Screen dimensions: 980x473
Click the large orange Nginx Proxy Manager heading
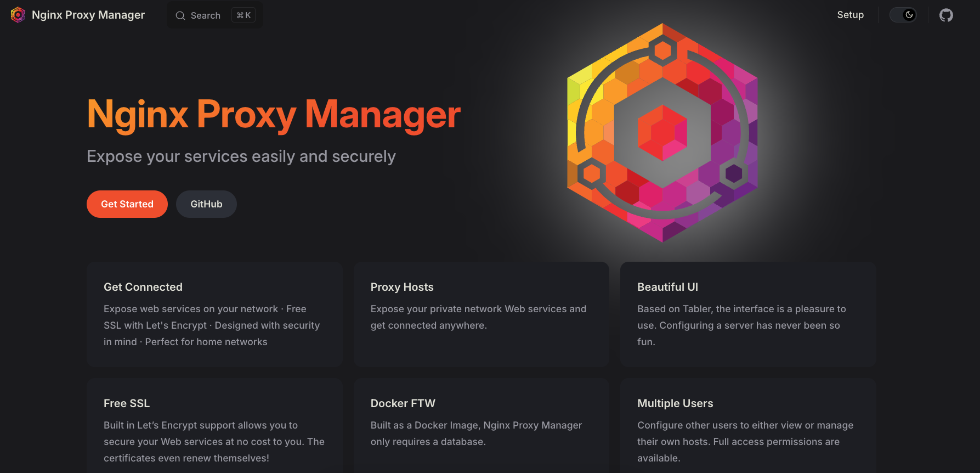click(x=274, y=115)
